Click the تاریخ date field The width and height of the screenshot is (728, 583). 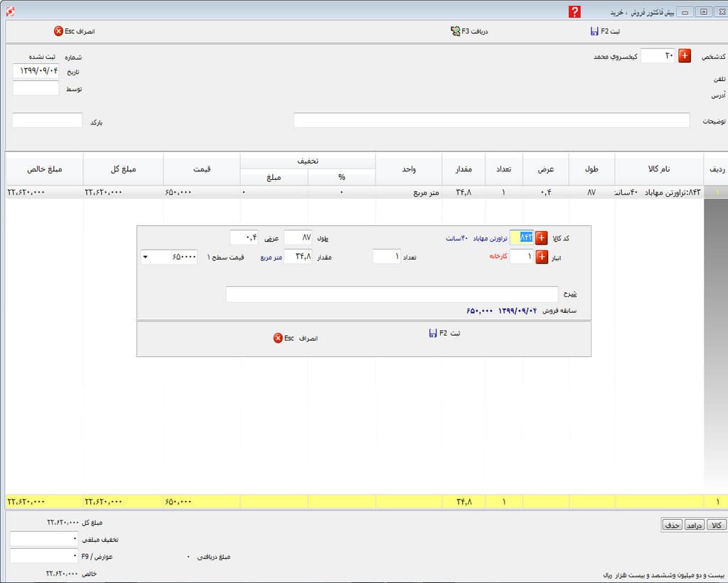(36, 71)
